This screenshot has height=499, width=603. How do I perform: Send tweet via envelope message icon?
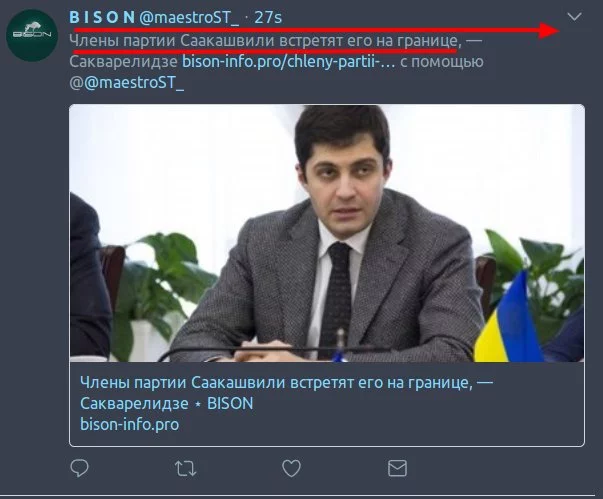[x=397, y=468]
